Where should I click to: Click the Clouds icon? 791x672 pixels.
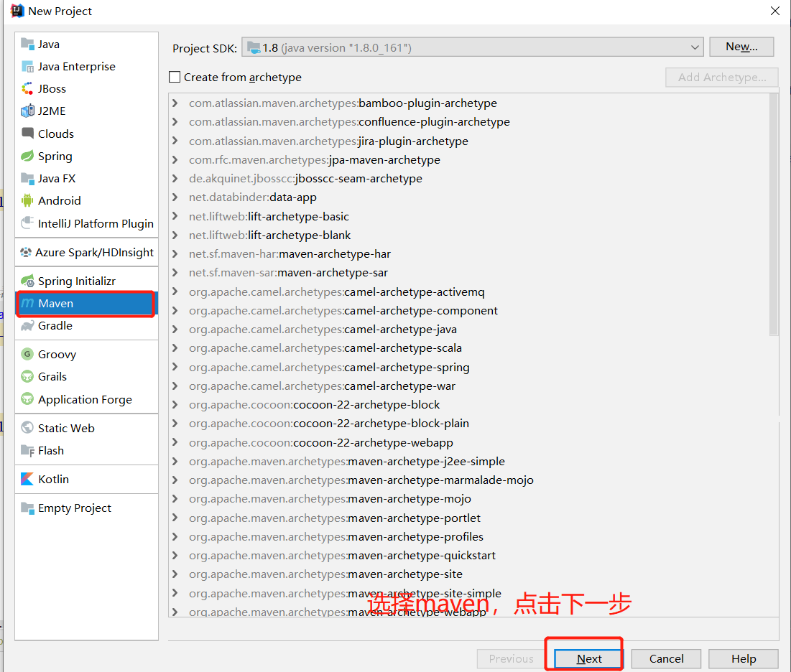click(27, 133)
